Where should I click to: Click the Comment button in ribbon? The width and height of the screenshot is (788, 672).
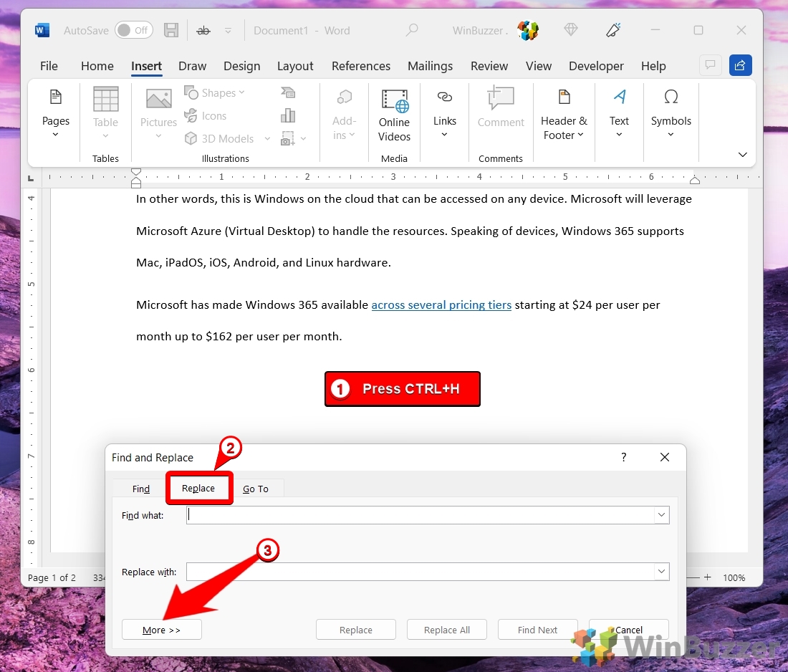click(501, 107)
